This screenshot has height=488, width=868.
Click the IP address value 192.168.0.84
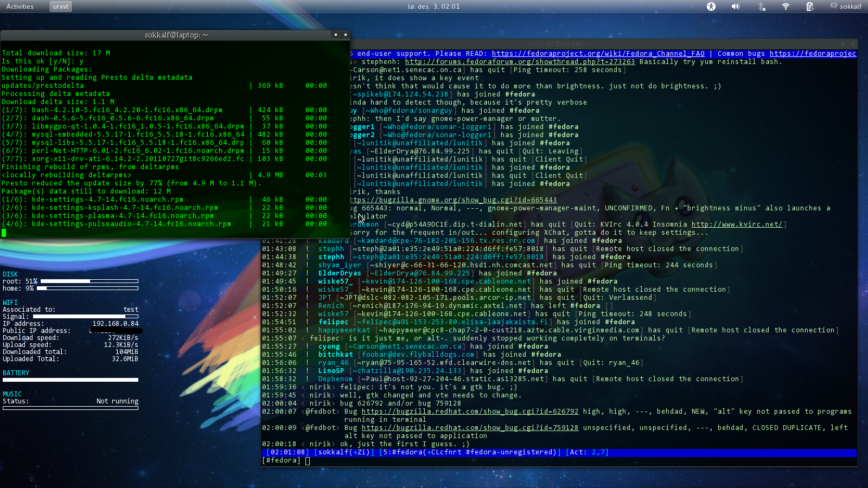click(116, 324)
